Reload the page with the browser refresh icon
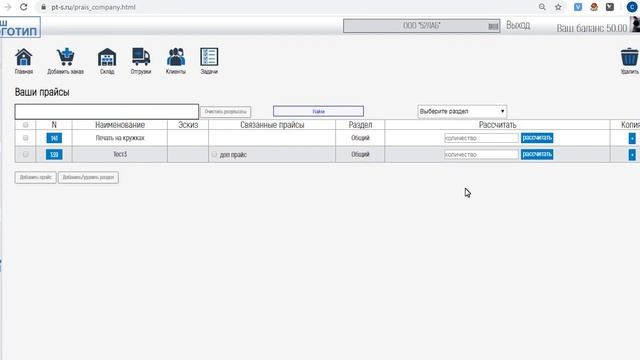Image resolution: width=640 pixels, height=360 pixels. 24,7
